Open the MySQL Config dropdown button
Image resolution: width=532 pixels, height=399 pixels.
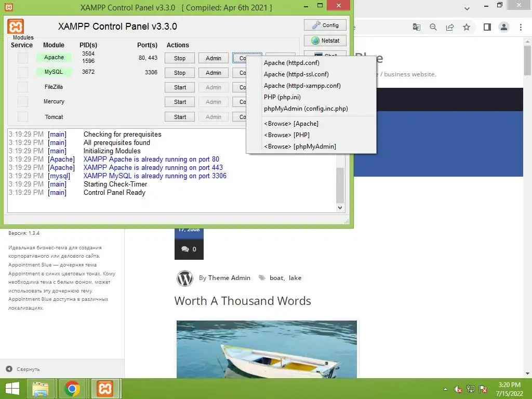coord(239,73)
